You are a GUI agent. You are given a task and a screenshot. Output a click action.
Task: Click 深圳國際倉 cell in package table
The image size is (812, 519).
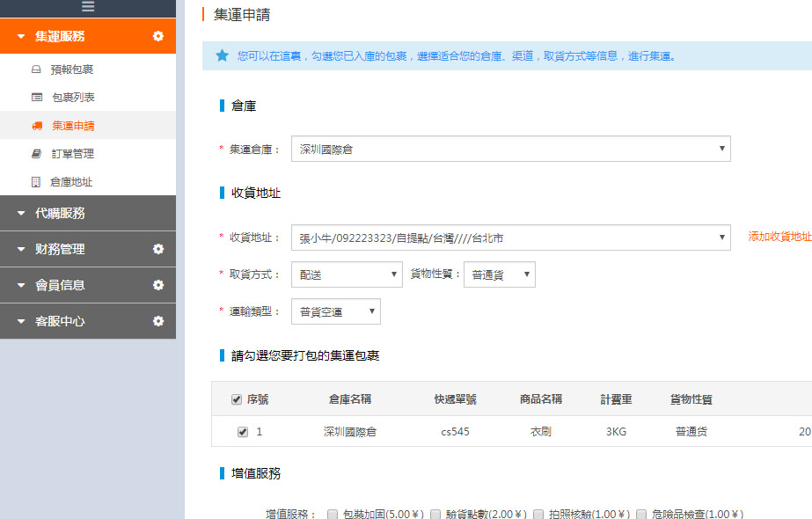click(350, 431)
